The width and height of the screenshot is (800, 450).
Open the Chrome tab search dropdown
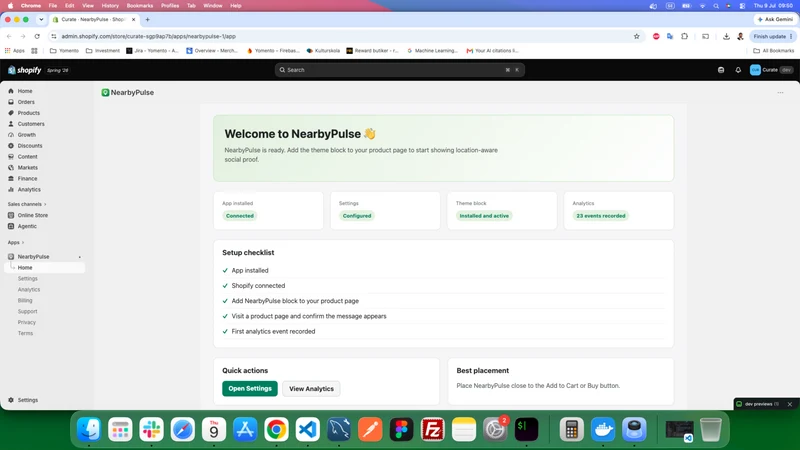[x=41, y=19]
